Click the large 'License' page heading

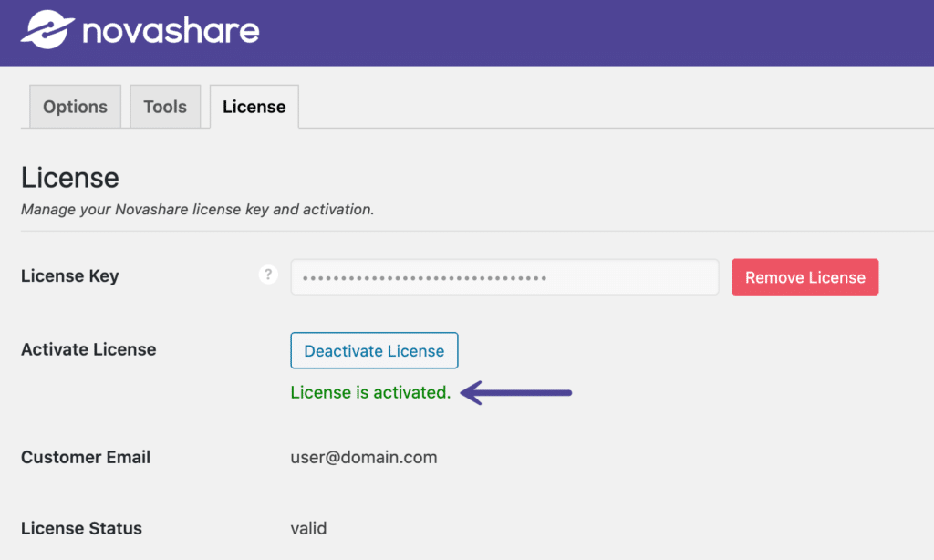click(70, 178)
